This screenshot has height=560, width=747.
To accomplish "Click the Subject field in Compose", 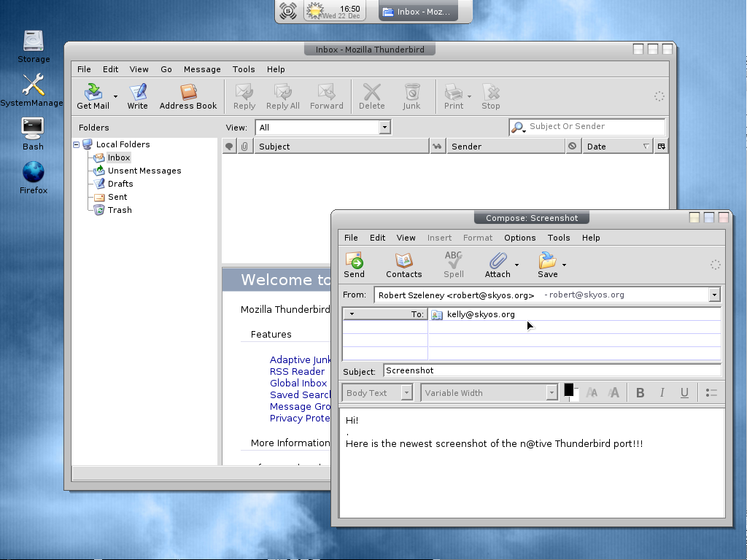I will tap(551, 371).
